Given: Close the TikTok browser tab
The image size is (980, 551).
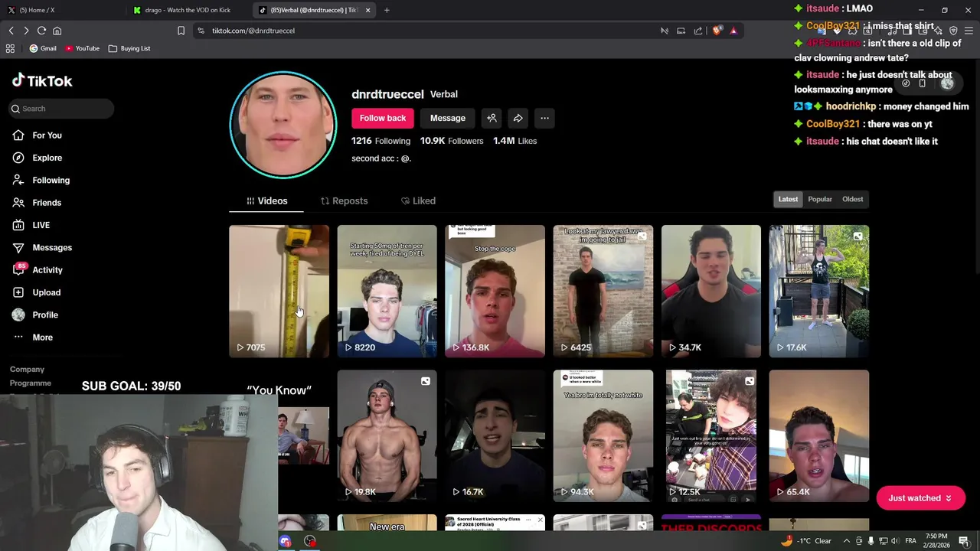Looking at the screenshot, I should (367, 10).
